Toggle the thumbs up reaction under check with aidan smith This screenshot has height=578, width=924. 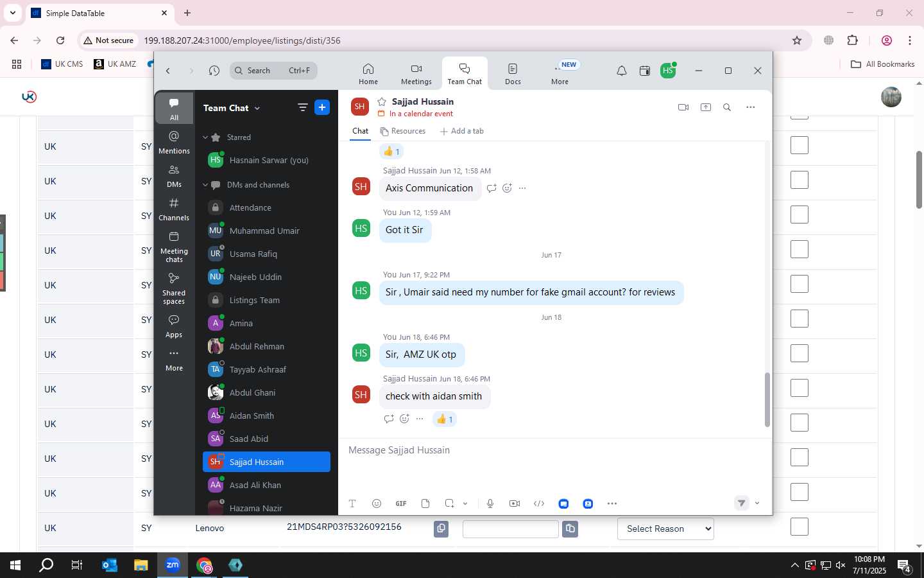click(445, 419)
